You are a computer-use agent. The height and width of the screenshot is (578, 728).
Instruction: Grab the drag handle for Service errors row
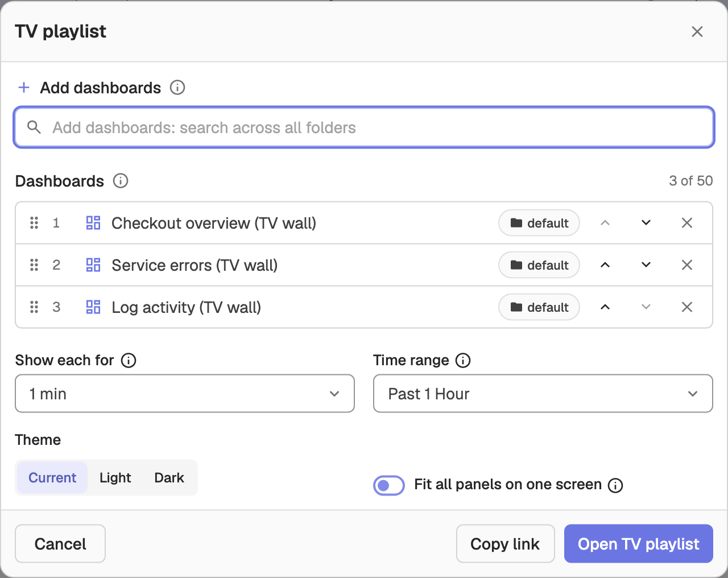(x=34, y=265)
